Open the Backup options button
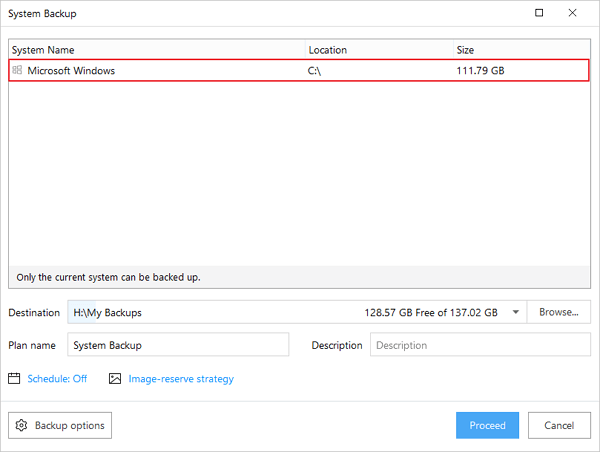The width and height of the screenshot is (600, 452). pos(60,425)
